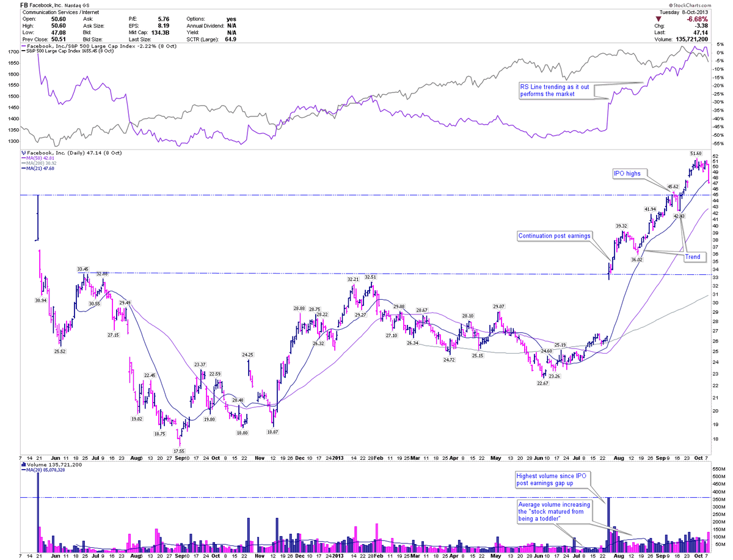Click the 32.51 price label
Screen dimensions: 733x560
tap(371, 277)
